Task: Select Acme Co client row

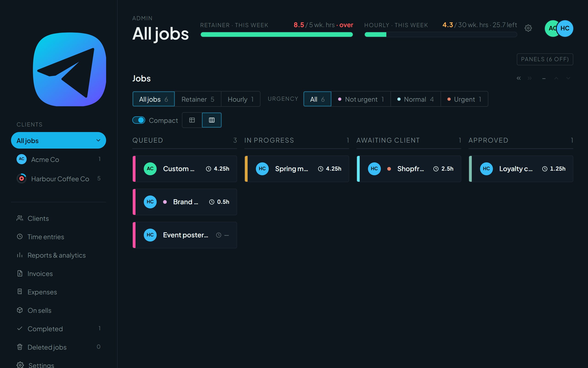Action: pyautogui.click(x=58, y=159)
